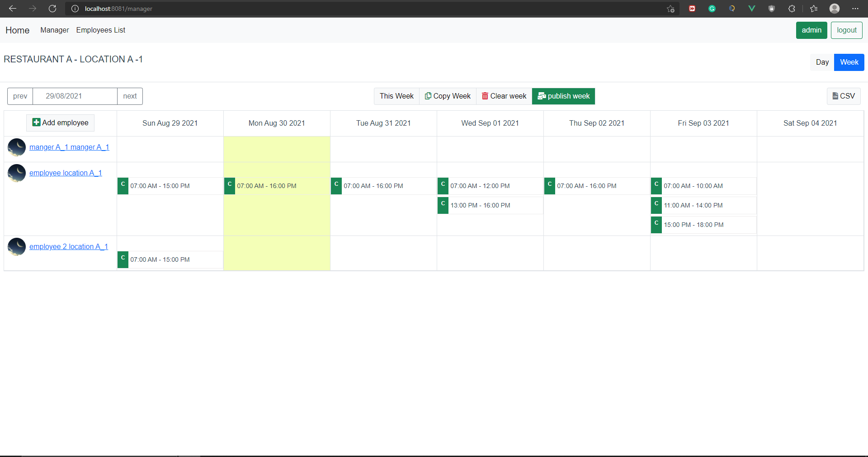Switch to the Employees List page
This screenshot has width=868, height=457.
[100, 30]
